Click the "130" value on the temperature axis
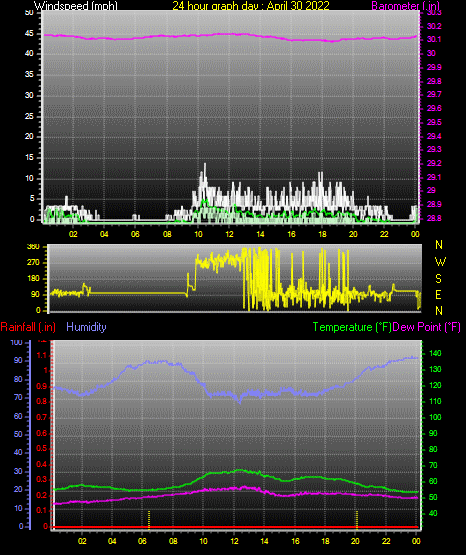 (x=435, y=370)
